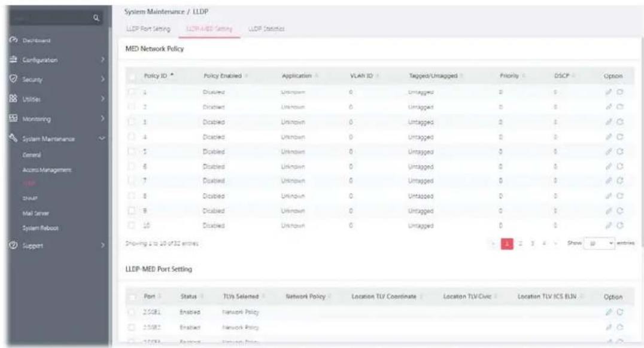The image size is (644, 348).
Task: Click the pencil icon for port 2.5GE1
Action: tap(609, 312)
